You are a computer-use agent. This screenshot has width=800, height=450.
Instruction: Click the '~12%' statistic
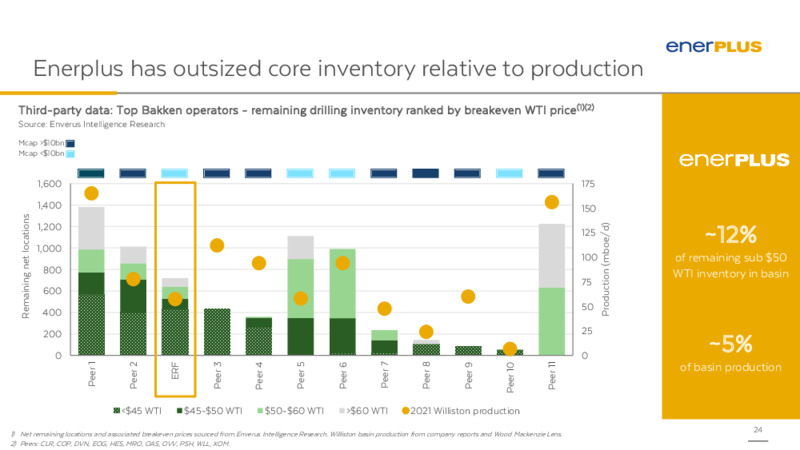coord(731,235)
